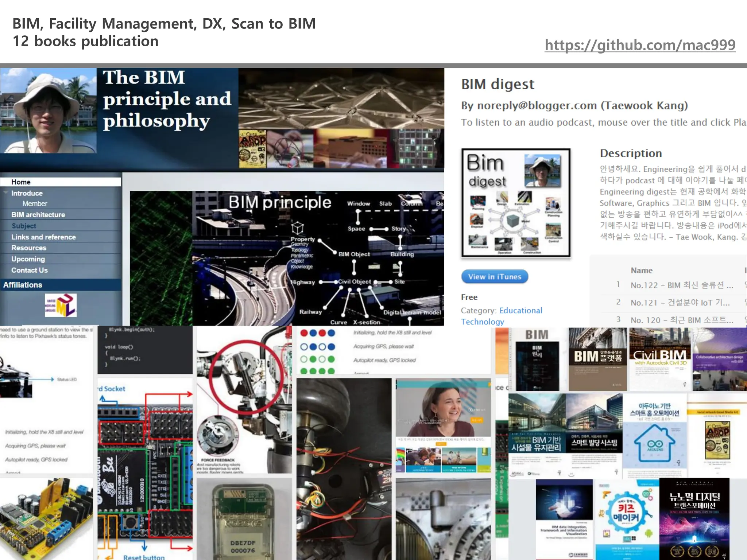Click the GPS status LED color dots
The width and height of the screenshot is (747, 560).
pyautogui.click(x=317, y=352)
